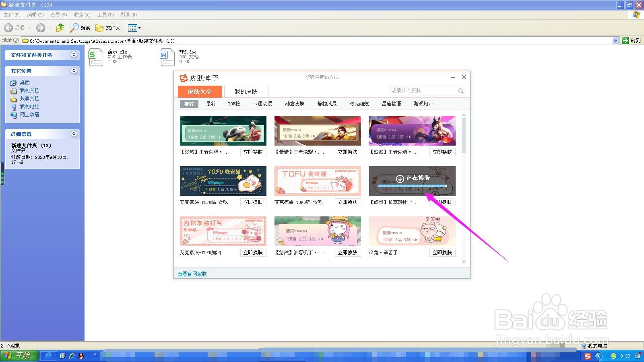The height and width of the screenshot is (362, 644).
Task: Select the 最新 category
Action: [211, 104]
